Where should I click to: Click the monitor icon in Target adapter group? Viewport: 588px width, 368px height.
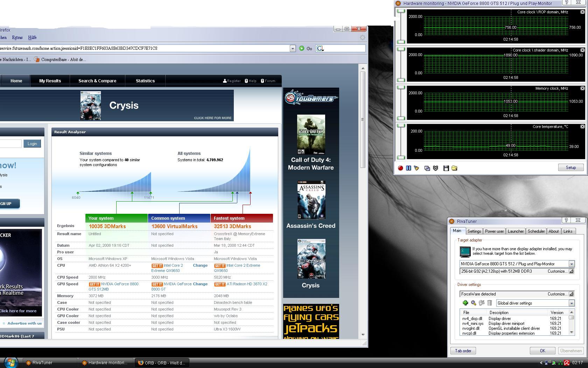point(465,251)
